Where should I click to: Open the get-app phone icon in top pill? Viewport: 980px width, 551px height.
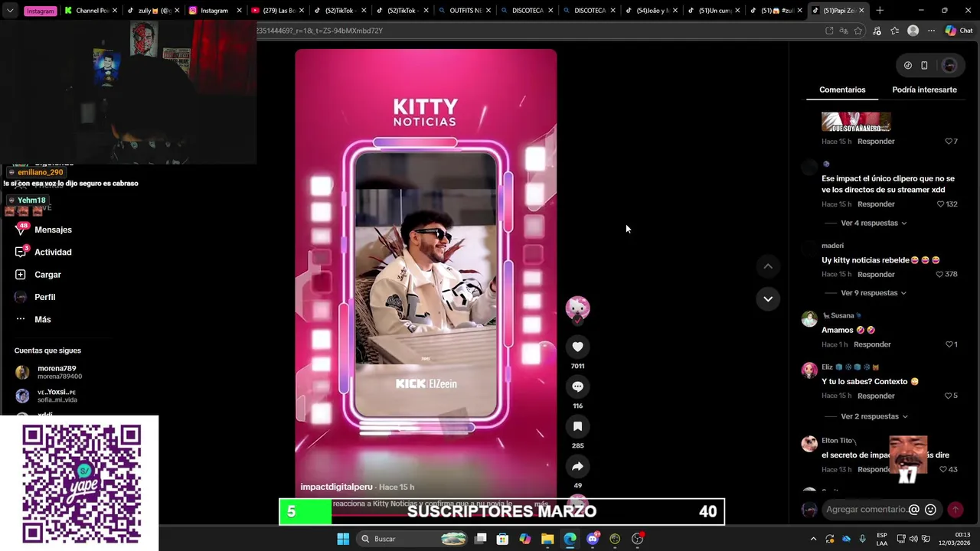(924, 66)
